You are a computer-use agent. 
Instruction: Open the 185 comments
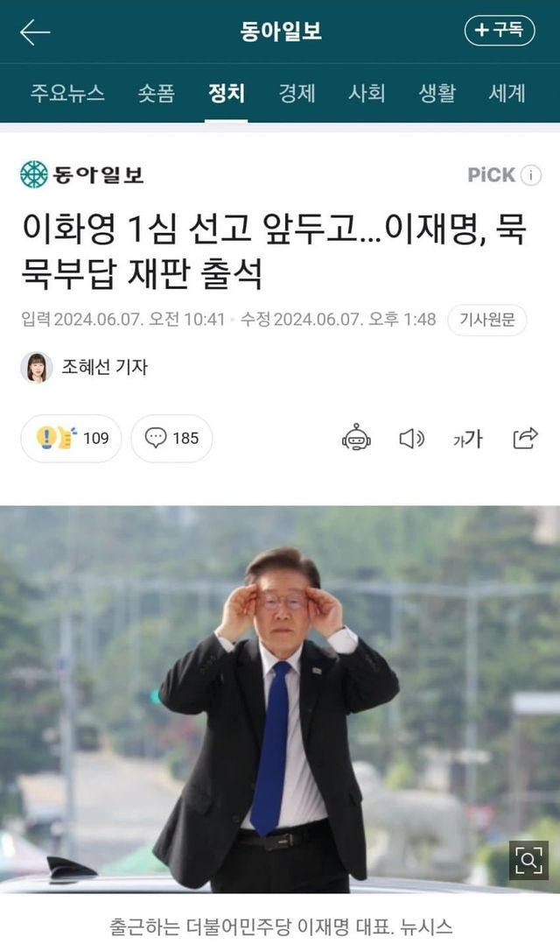point(171,438)
